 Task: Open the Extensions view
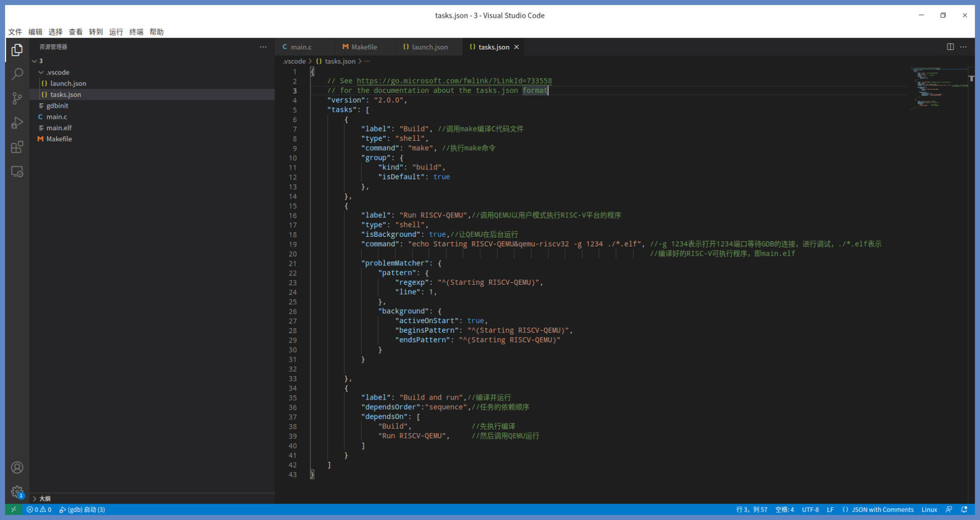pos(17,147)
